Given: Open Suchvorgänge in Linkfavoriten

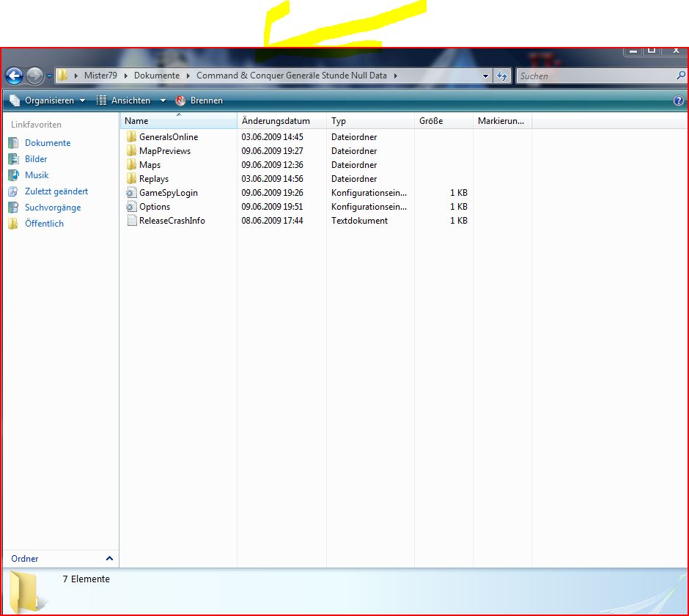Looking at the screenshot, I should tap(53, 208).
